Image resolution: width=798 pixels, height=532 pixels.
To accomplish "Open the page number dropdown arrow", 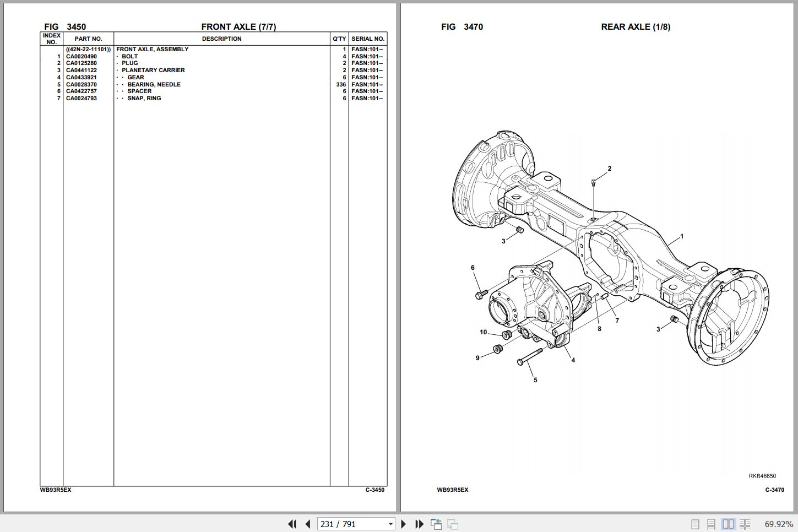I will [390, 524].
